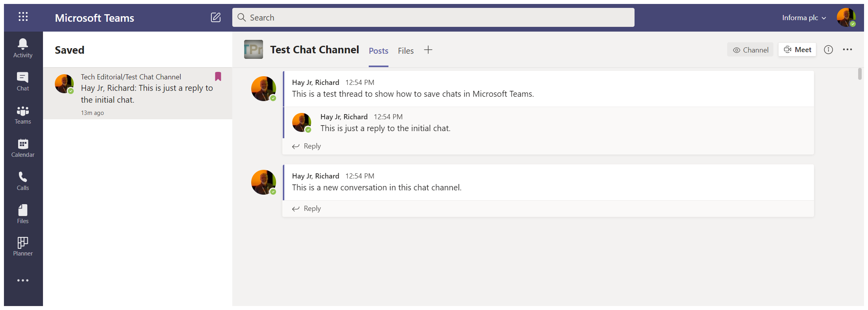Viewport: 868px width, 310px height.
Task: Open the Calls phone icon
Action: [x=23, y=181]
